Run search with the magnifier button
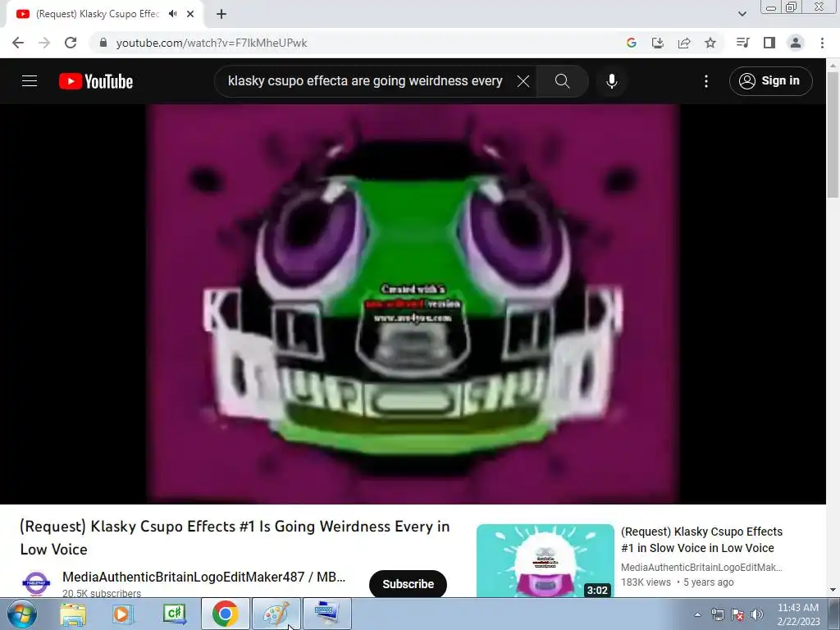The height and width of the screenshot is (630, 840). (563, 81)
